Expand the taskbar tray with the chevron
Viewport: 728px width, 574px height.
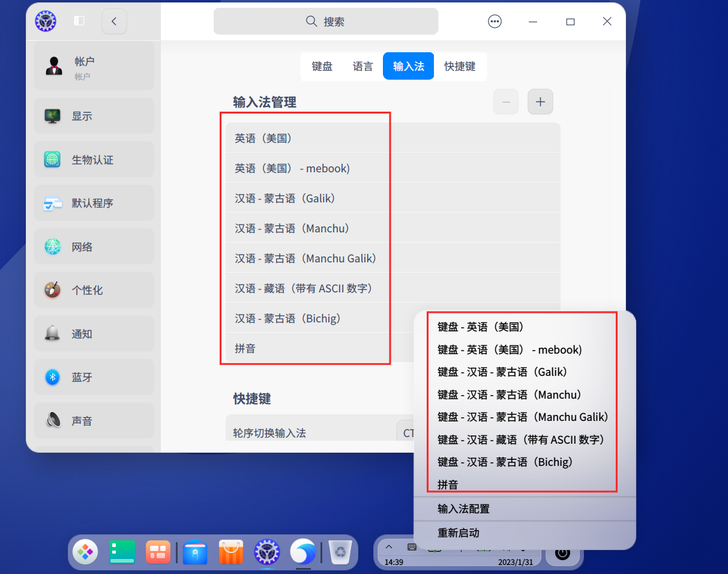click(389, 546)
